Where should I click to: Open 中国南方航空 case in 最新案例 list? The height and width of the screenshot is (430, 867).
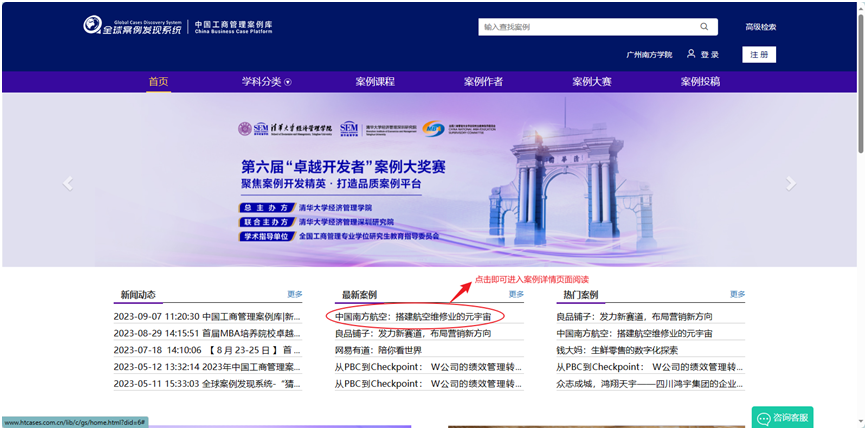click(x=412, y=317)
